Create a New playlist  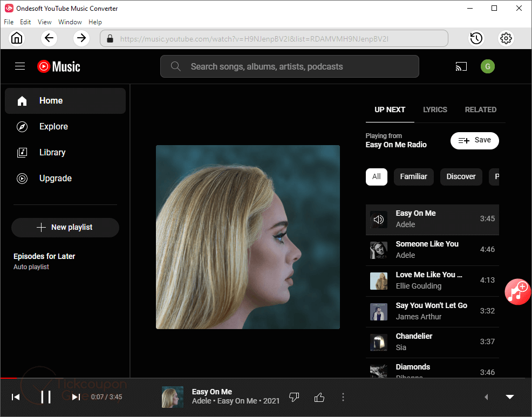(65, 227)
